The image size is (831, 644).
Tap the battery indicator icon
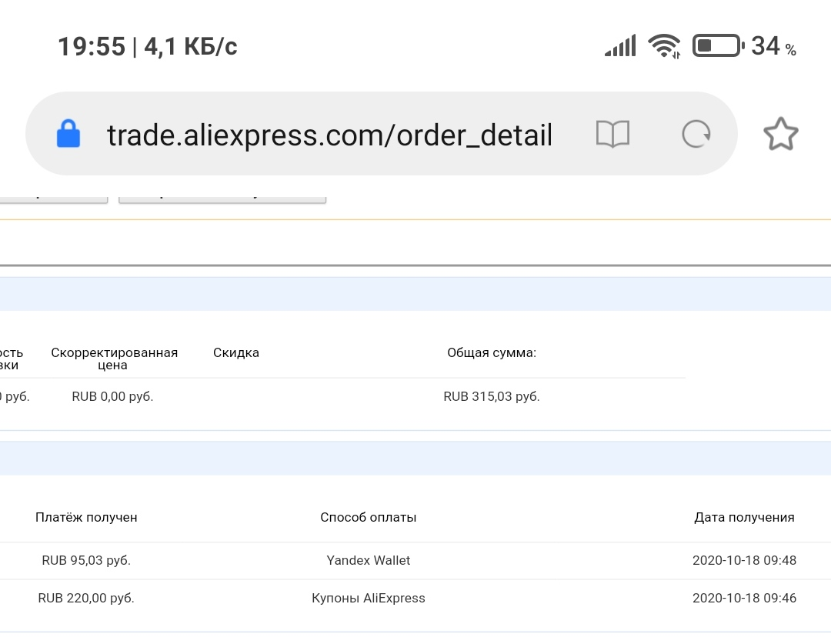[718, 45]
